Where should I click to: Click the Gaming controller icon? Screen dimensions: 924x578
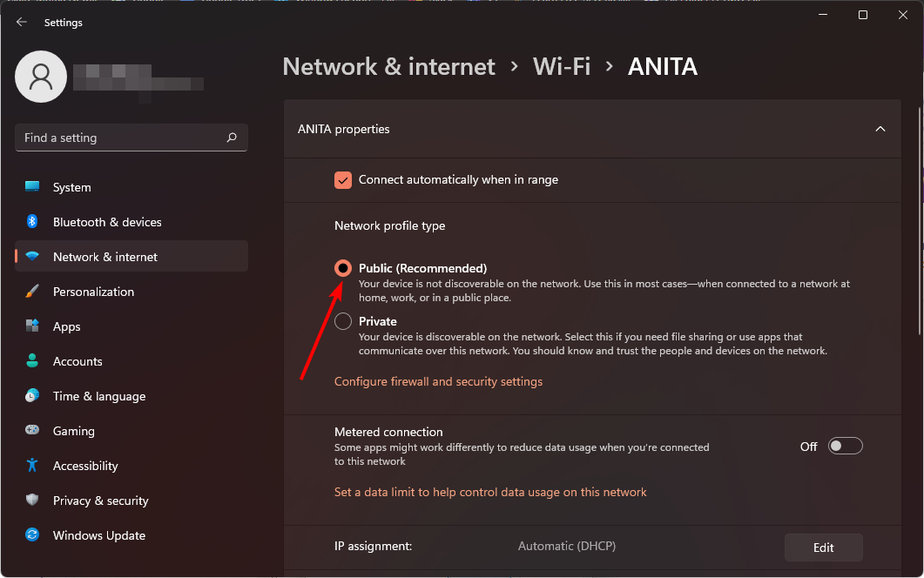click(x=32, y=431)
